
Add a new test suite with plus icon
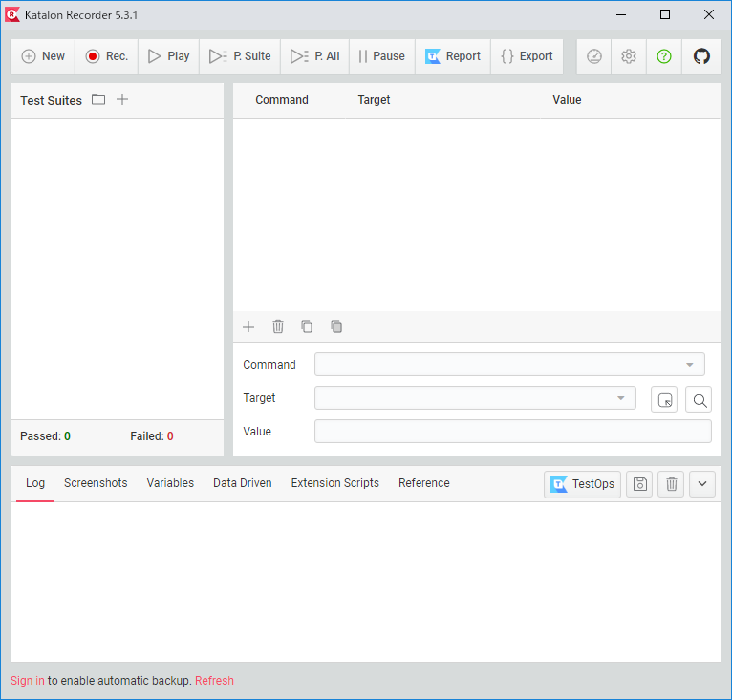122,99
